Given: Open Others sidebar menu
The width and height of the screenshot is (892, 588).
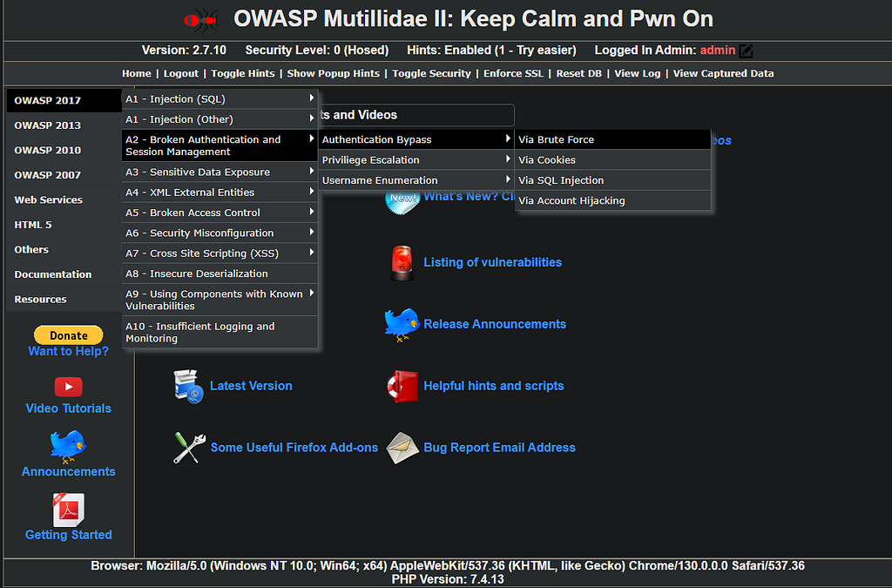Looking at the screenshot, I should [64, 250].
